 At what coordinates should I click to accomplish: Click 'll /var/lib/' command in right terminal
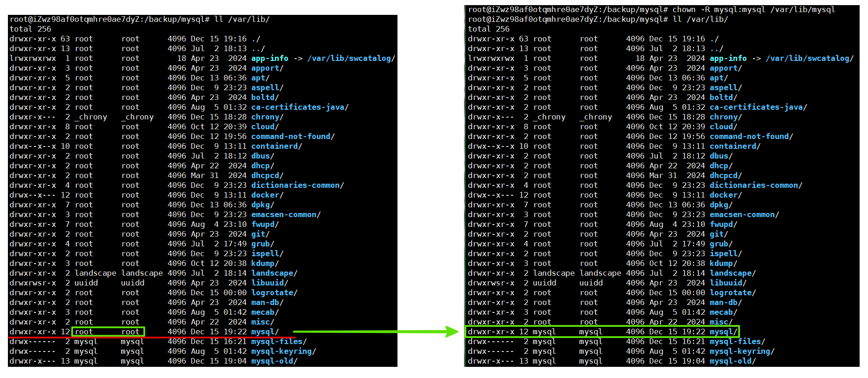point(700,20)
